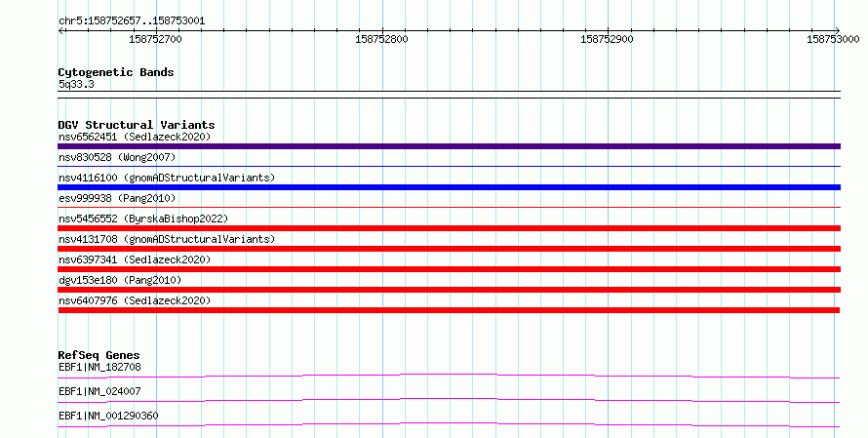Click the 158753000 ruler position label

833,39
